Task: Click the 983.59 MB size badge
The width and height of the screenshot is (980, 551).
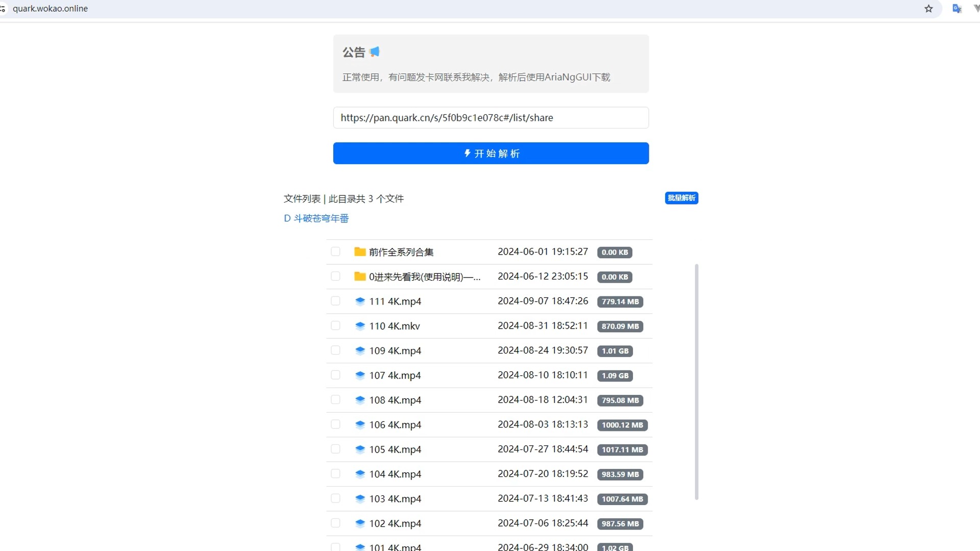Action: (620, 474)
